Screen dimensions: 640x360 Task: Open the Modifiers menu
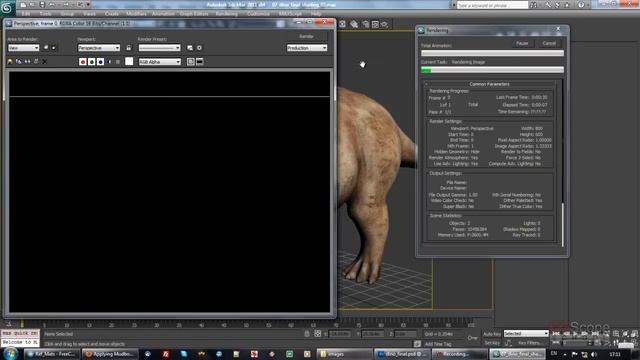tap(136, 14)
